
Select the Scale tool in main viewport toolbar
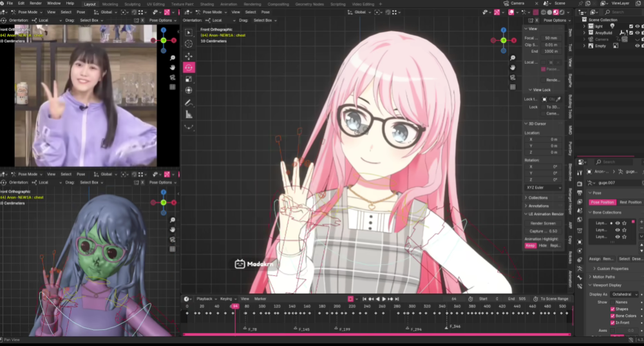(x=189, y=79)
